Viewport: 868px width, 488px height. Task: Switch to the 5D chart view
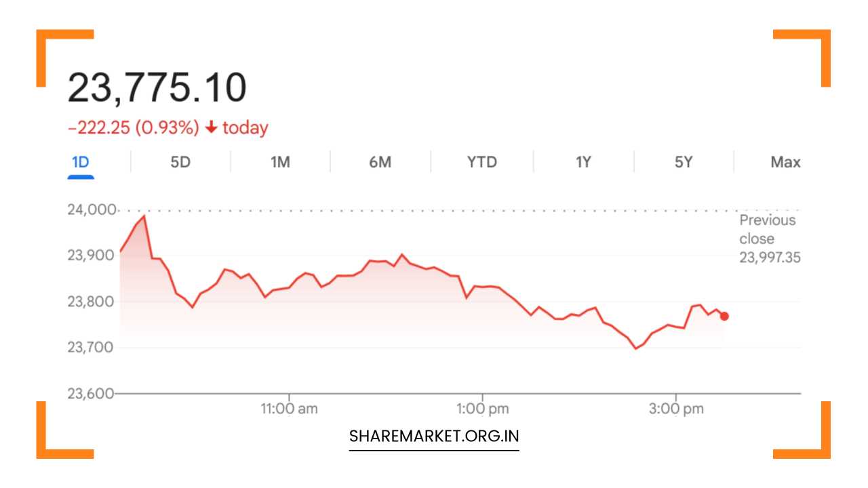(x=180, y=162)
